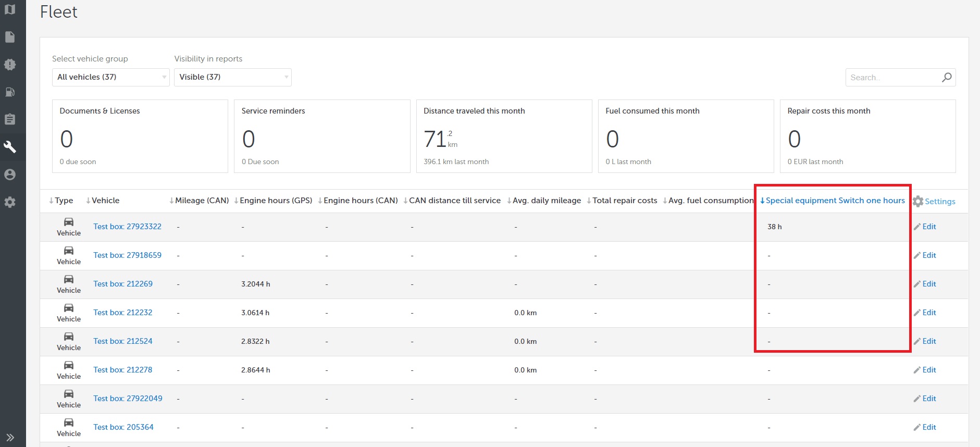Click the search magnifier icon
This screenshot has width=980, height=447.
tap(947, 78)
